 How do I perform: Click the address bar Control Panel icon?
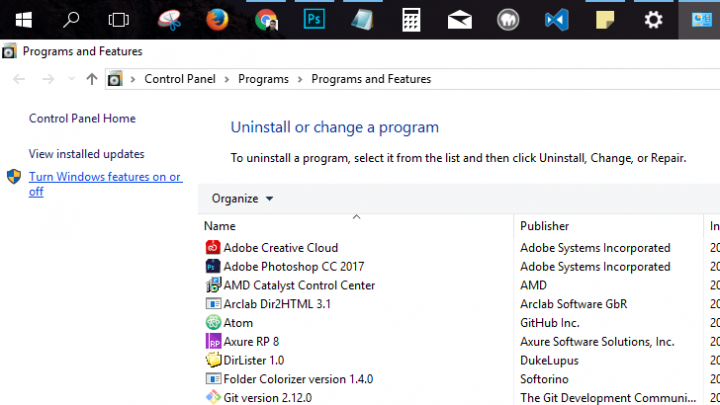coord(115,79)
